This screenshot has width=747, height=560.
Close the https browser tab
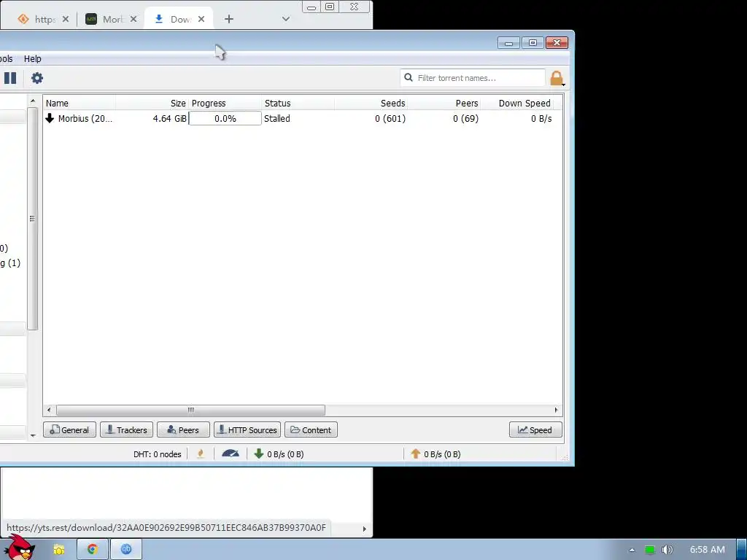[x=66, y=19]
